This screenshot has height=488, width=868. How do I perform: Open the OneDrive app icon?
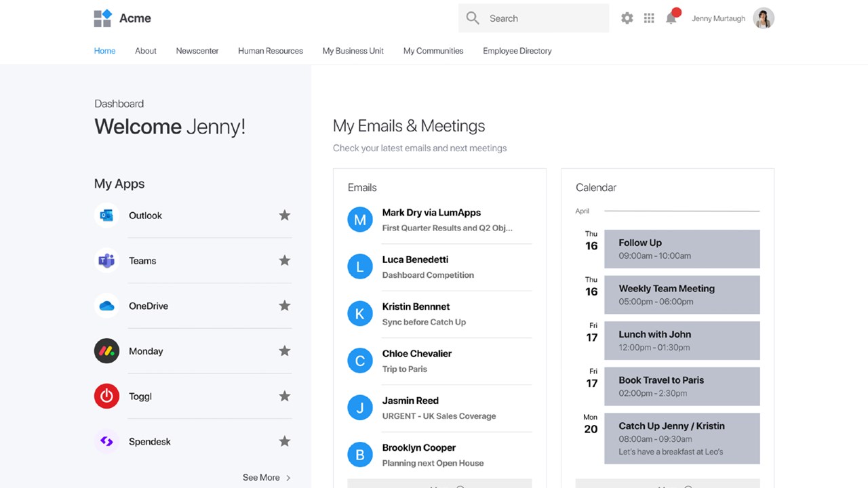click(106, 306)
